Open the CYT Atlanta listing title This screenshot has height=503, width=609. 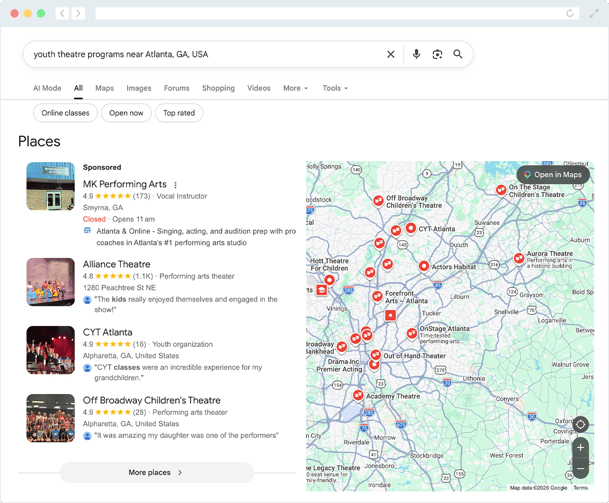pyautogui.click(x=108, y=332)
